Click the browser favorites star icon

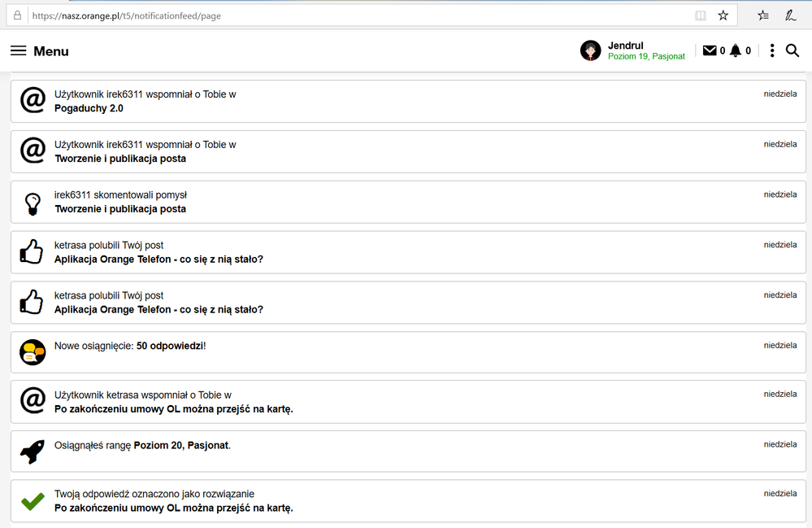tap(723, 15)
